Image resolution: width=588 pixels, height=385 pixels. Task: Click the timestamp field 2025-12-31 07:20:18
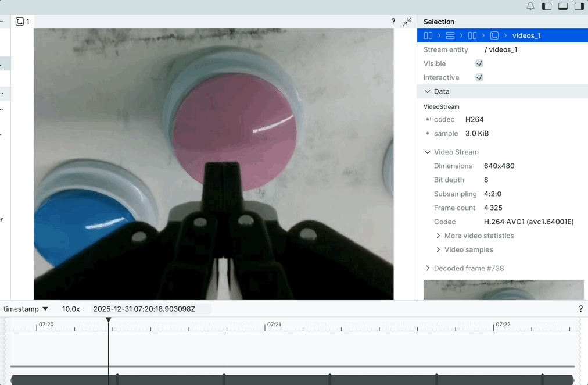(x=151, y=309)
